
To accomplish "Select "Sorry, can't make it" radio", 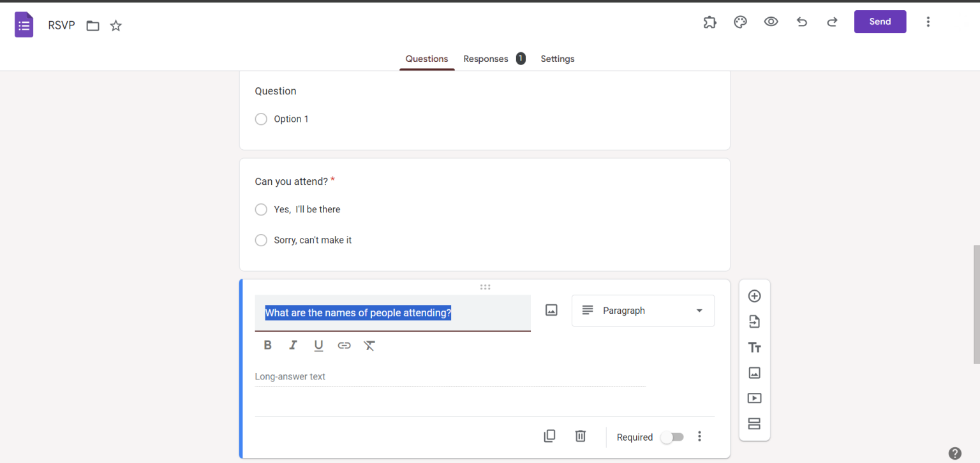I will coord(261,240).
